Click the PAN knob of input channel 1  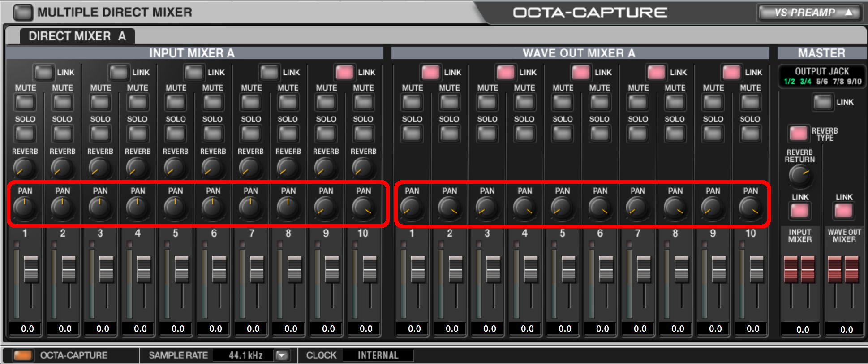pyautogui.click(x=25, y=208)
